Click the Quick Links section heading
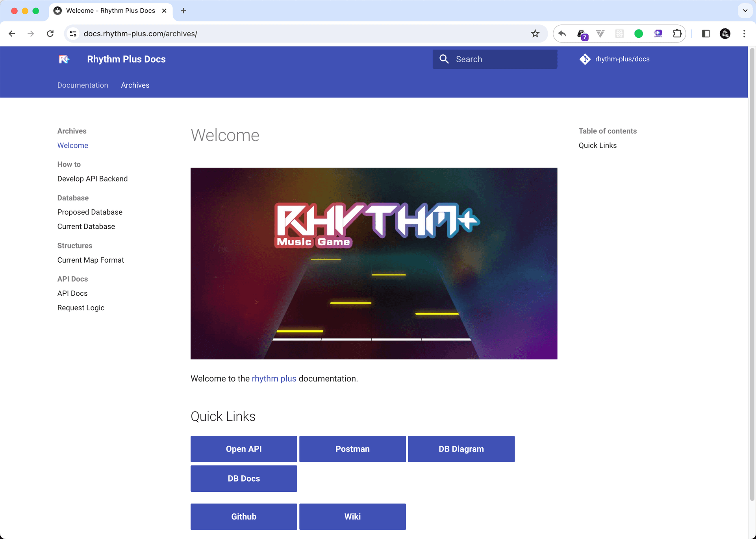The image size is (756, 539). 223,417
